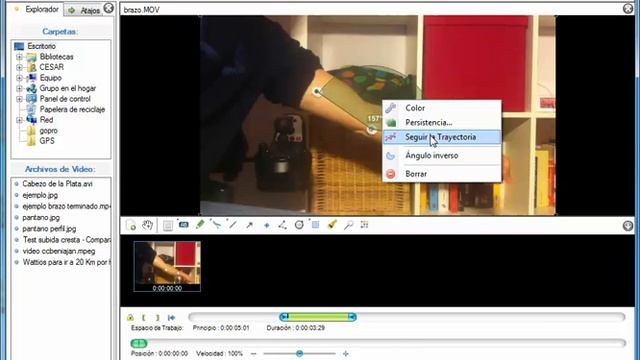Open pantano perfil.jpg file

[49, 229]
